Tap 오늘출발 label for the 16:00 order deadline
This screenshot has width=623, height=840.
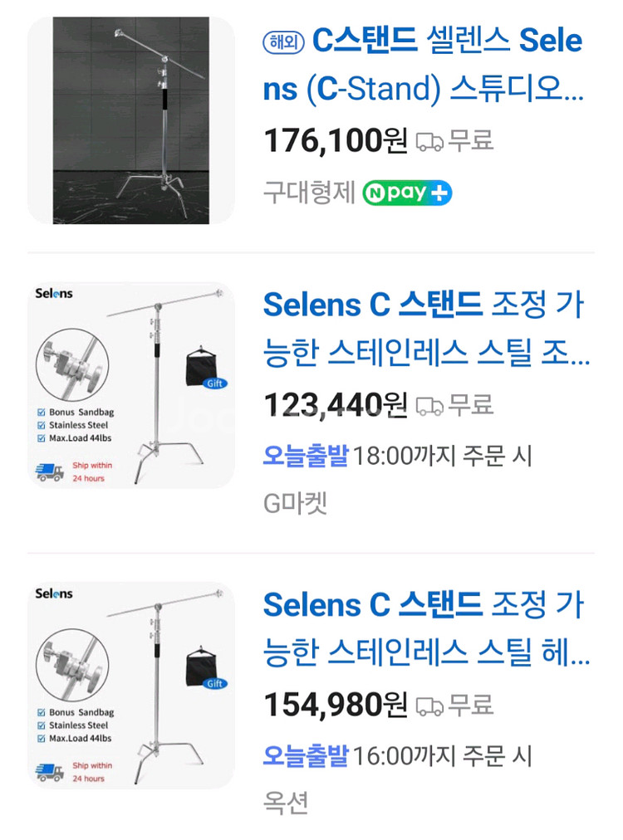305,756
